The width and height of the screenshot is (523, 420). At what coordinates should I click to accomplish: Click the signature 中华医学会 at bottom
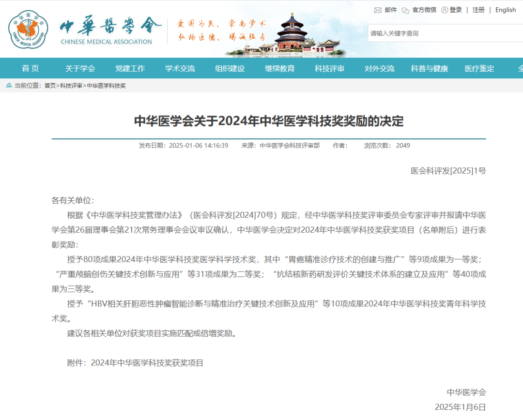[466, 392]
